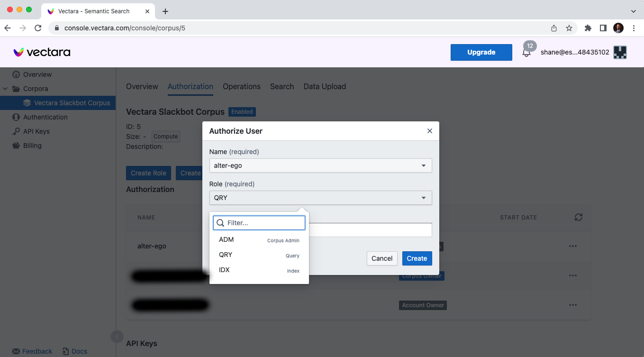Collapse the Corpora tree section
The width and height of the screenshot is (644, 357).
click(x=5, y=89)
